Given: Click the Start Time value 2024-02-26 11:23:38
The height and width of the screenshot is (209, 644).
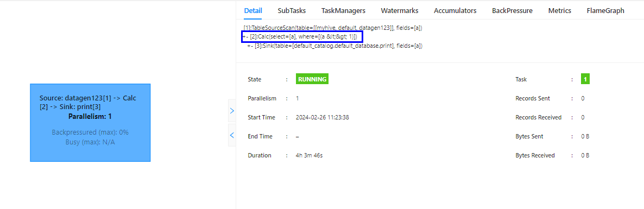Looking at the screenshot, I should coord(323,117).
